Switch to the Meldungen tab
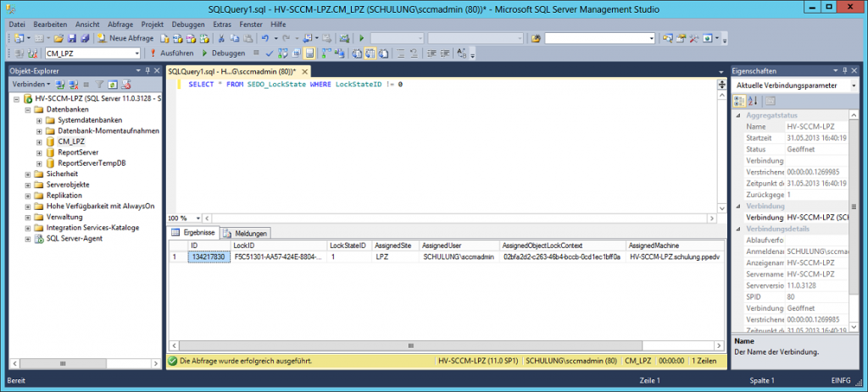Screen dimensions: 868x392 247,233
